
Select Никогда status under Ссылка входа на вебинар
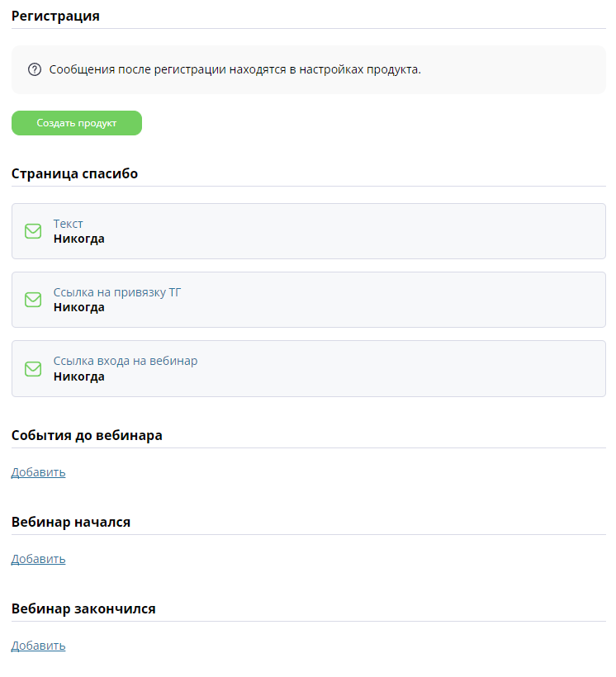(79, 376)
